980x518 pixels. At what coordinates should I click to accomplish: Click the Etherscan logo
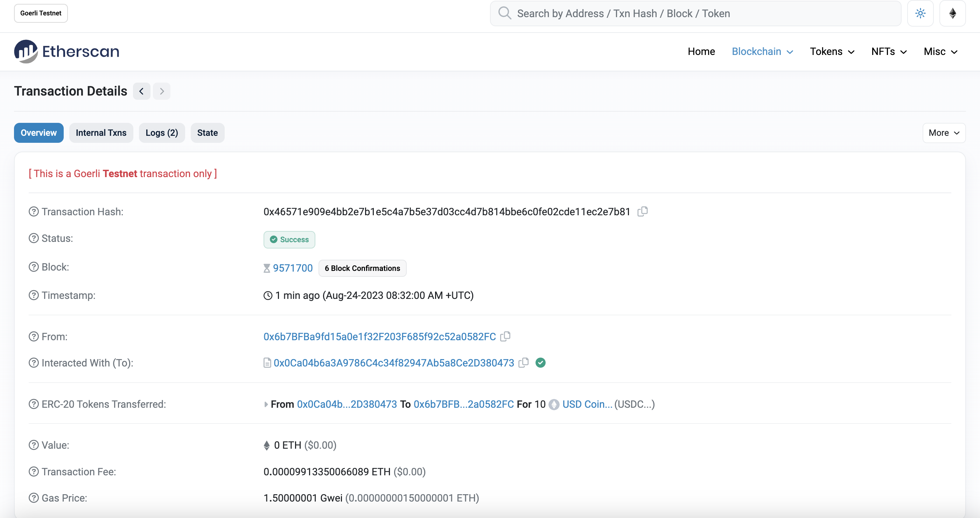pyautogui.click(x=67, y=51)
